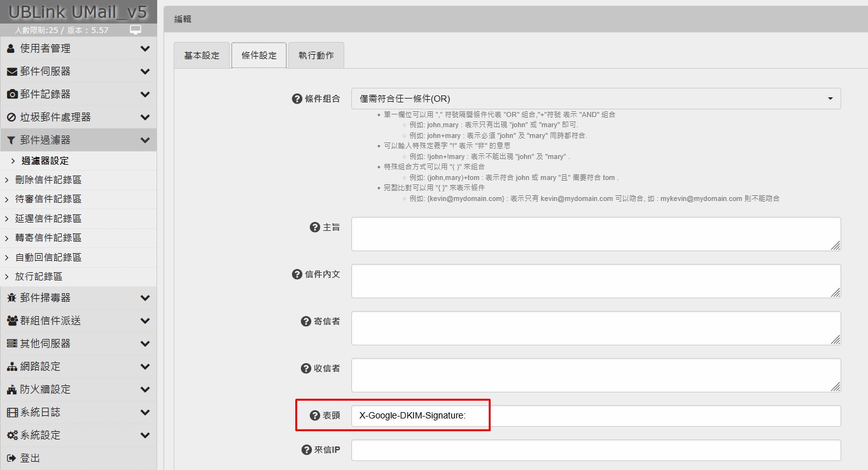Click help icon next to 條件組合
This screenshot has width=868, height=470.
pyautogui.click(x=297, y=99)
